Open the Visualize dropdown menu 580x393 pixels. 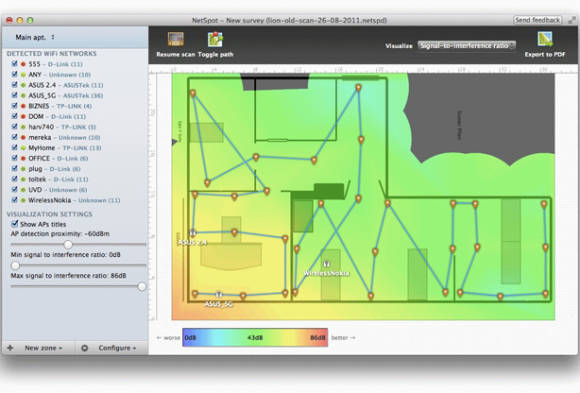pos(466,46)
